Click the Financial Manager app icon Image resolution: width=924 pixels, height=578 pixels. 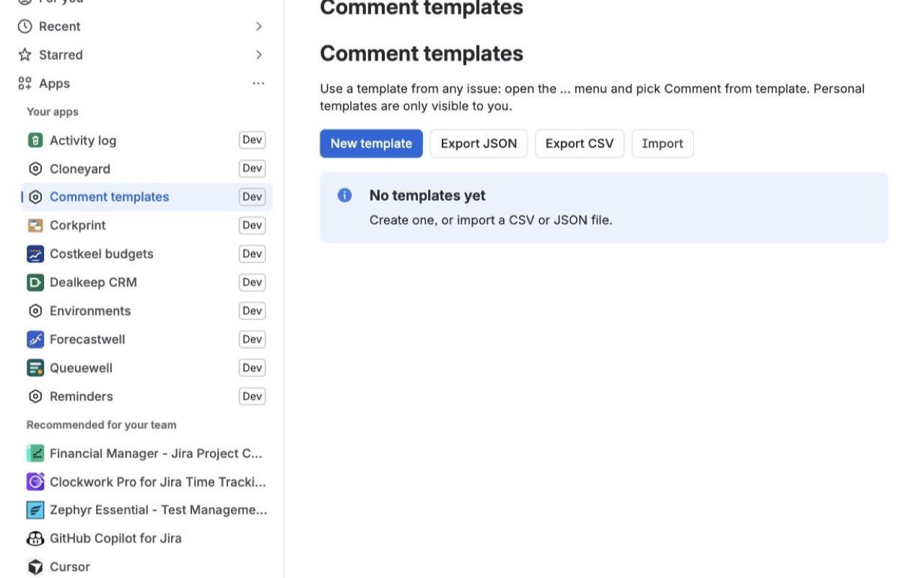[x=35, y=453]
